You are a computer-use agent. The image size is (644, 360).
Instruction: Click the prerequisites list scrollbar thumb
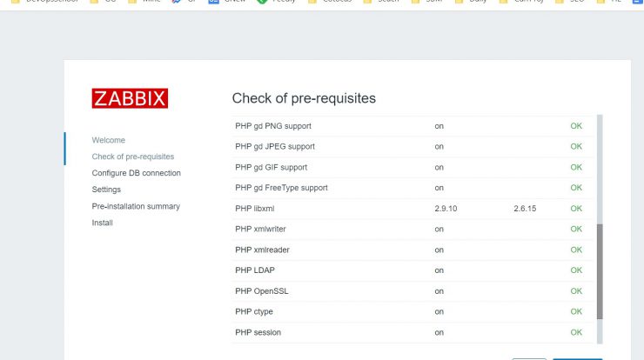[x=600, y=271]
